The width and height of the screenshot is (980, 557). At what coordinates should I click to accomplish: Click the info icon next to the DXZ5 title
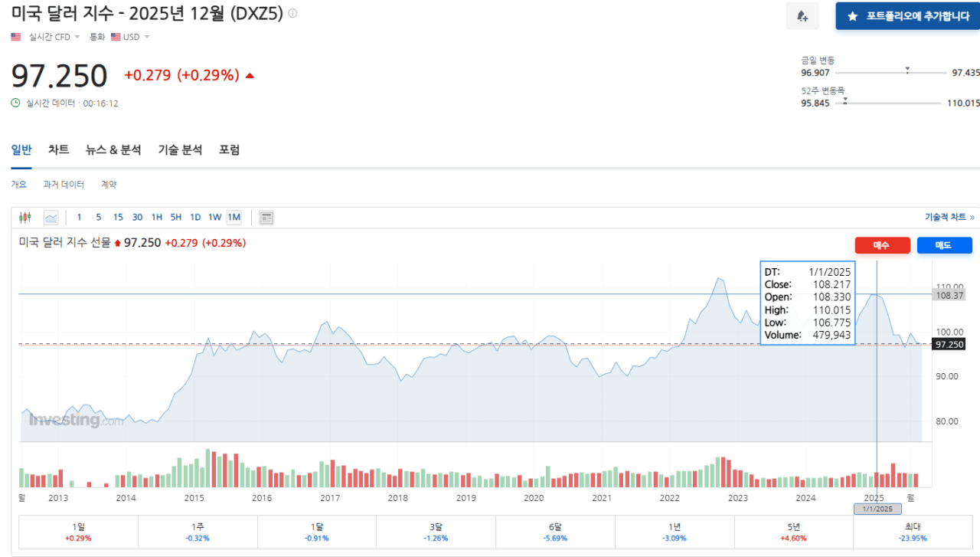(x=291, y=12)
